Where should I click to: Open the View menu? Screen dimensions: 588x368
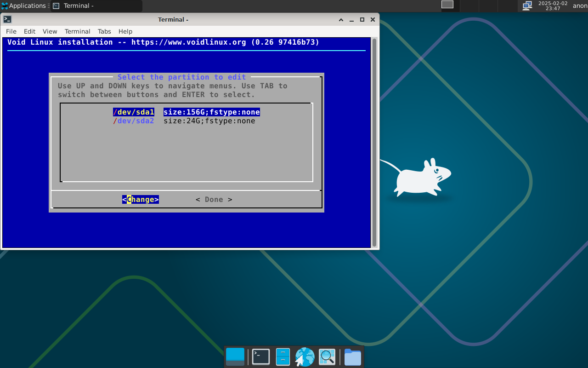click(x=50, y=31)
